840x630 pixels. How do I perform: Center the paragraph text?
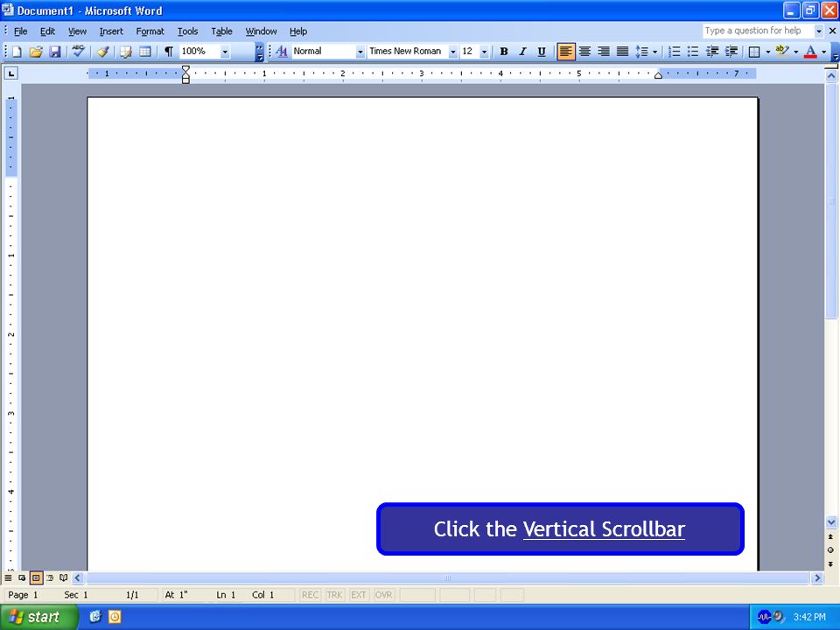pyautogui.click(x=584, y=52)
